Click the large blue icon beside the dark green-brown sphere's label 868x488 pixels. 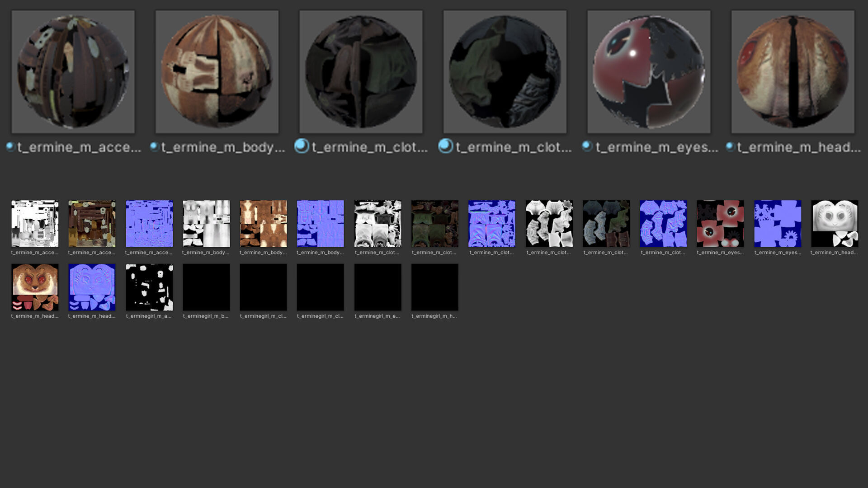tap(302, 146)
